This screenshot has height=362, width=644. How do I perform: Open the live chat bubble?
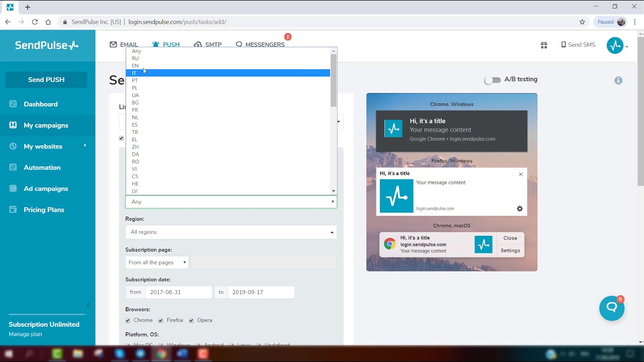coord(612,308)
